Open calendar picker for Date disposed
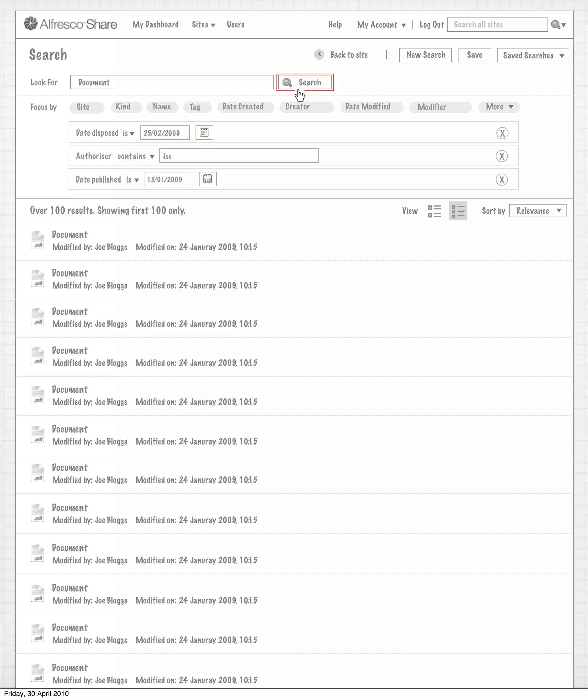588x700 pixels. pos(204,133)
